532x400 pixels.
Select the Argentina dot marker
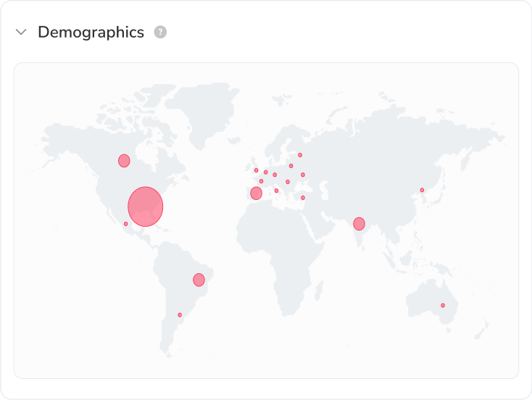click(x=180, y=314)
